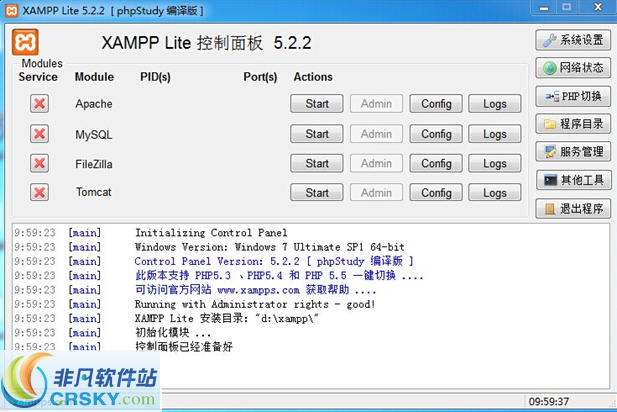Start the Tomcat module
This screenshot has height=412, width=617.
(317, 192)
